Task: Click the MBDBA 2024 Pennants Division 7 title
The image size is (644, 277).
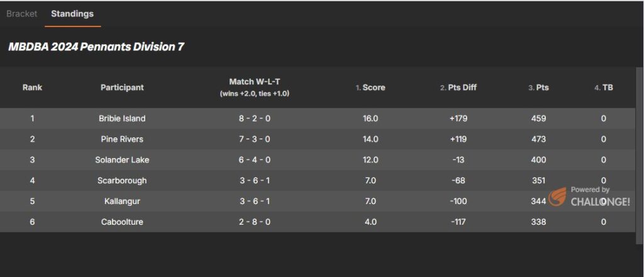Action: click(x=96, y=47)
